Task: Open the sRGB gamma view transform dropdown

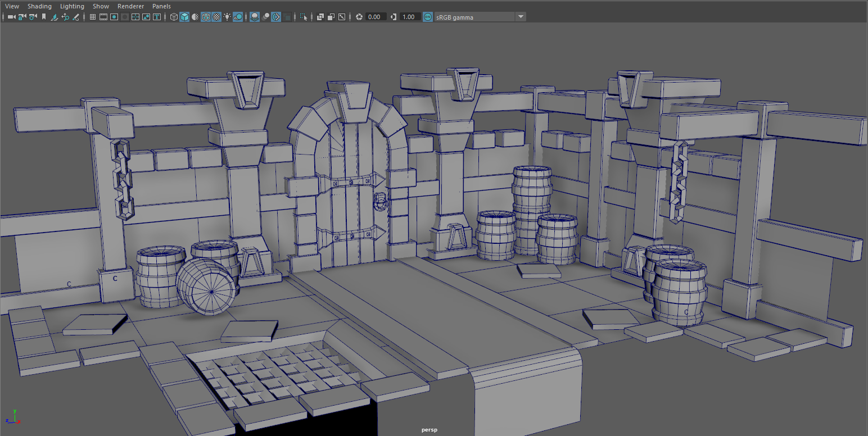Action: point(521,17)
